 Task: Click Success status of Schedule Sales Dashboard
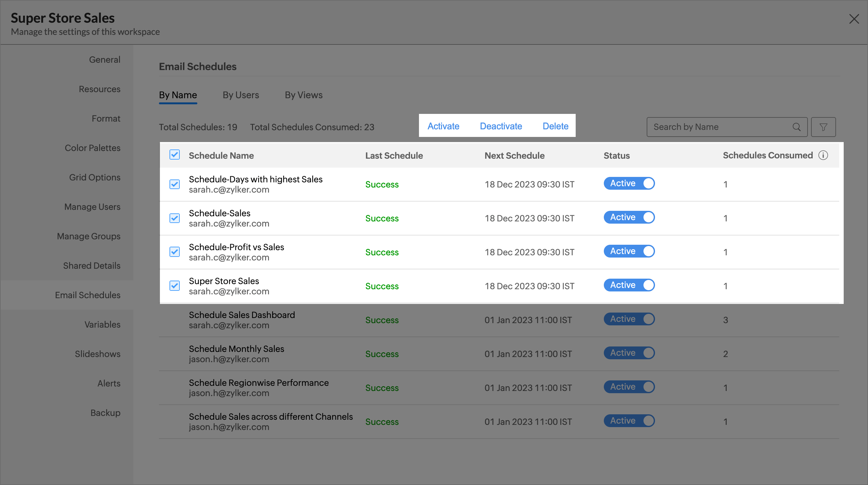click(x=382, y=320)
